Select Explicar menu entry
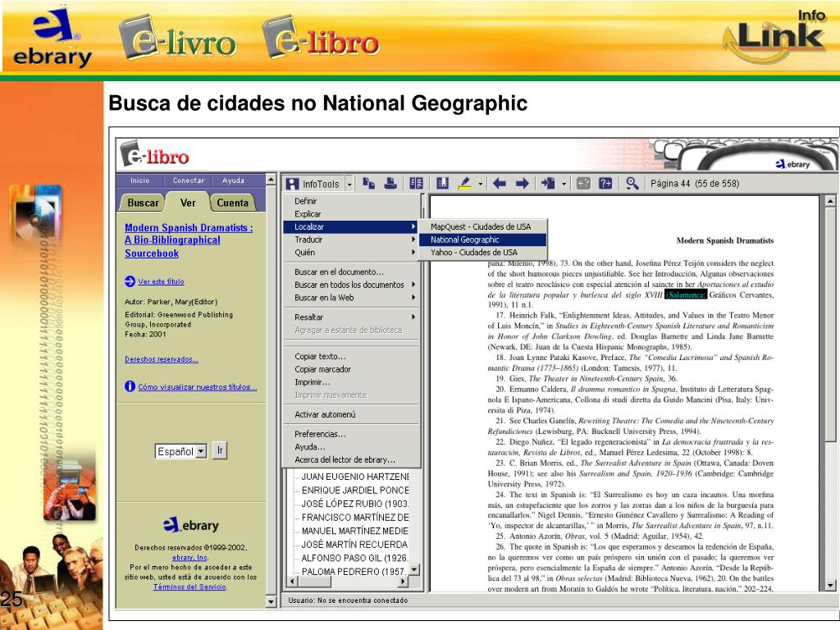 [x=351, y=214]
